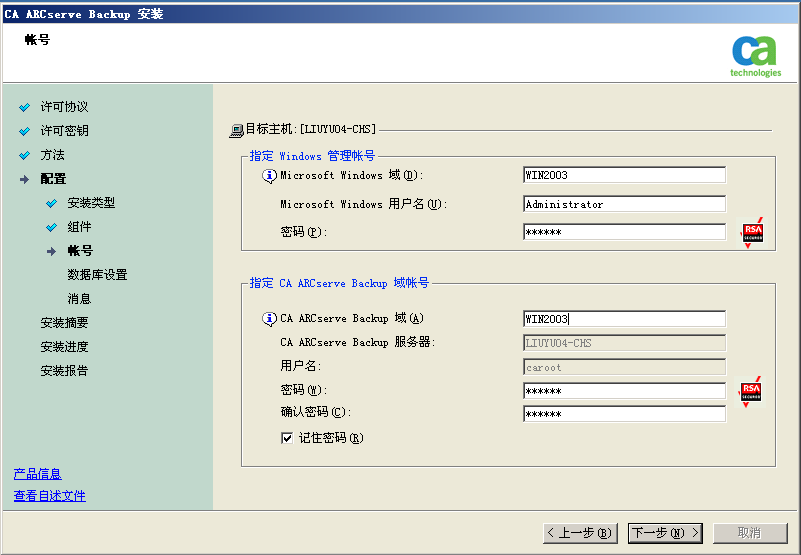Image resolution: width=801 pixels, height=555 pixels.
Task: Click the 上一步 button
Action: pos(580,533)
